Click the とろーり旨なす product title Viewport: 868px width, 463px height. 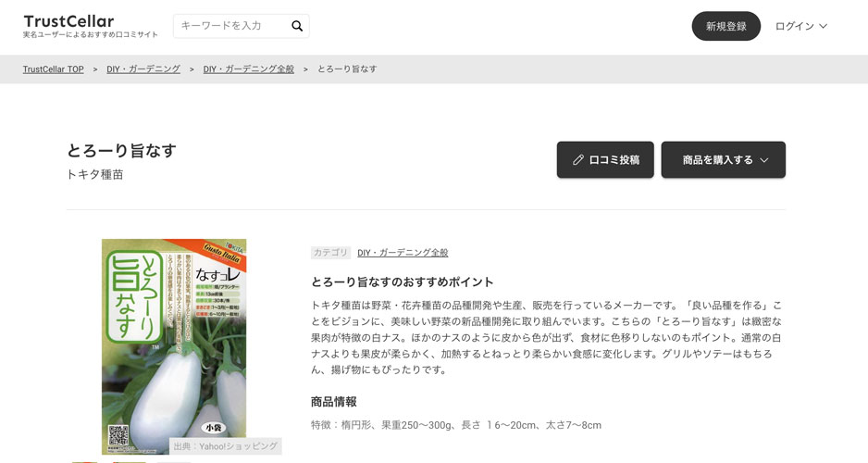(121, 151)
